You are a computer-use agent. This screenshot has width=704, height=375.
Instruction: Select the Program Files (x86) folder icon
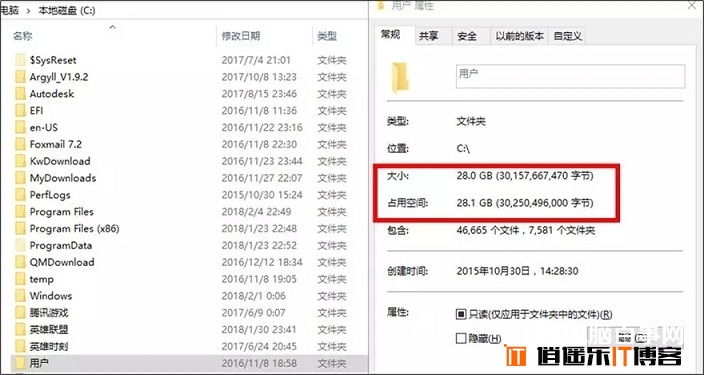(x=20, y=229)
